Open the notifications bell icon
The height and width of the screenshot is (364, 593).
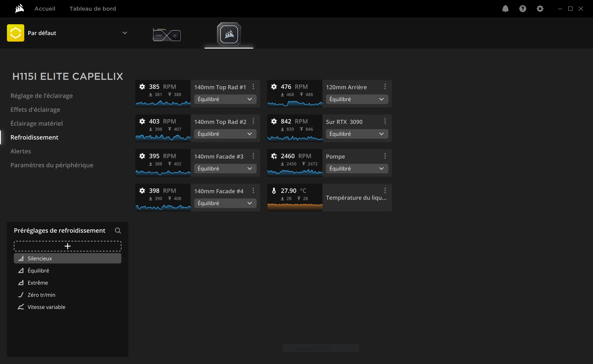[x=505, y=9]
